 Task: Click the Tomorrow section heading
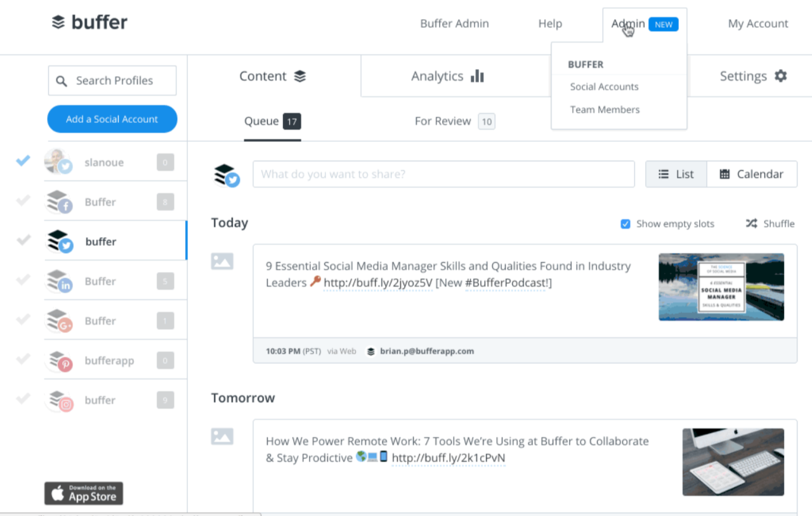point(243,398)
